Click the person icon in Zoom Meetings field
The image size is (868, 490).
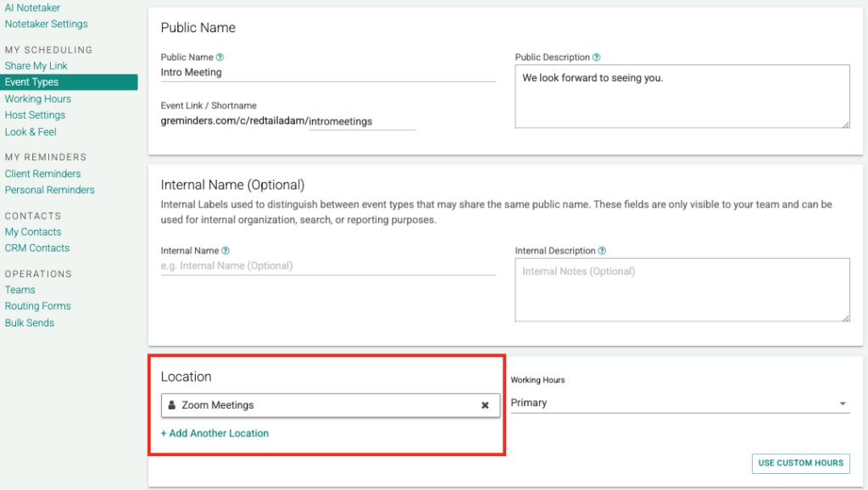coord(172,405)
